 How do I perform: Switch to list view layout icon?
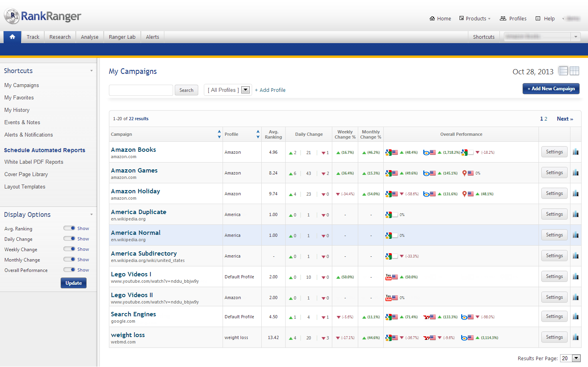point(563,71)
